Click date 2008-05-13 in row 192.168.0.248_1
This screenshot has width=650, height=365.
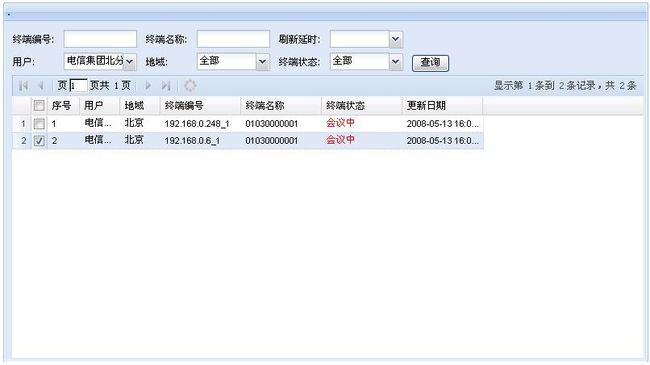tap(442, 124)
